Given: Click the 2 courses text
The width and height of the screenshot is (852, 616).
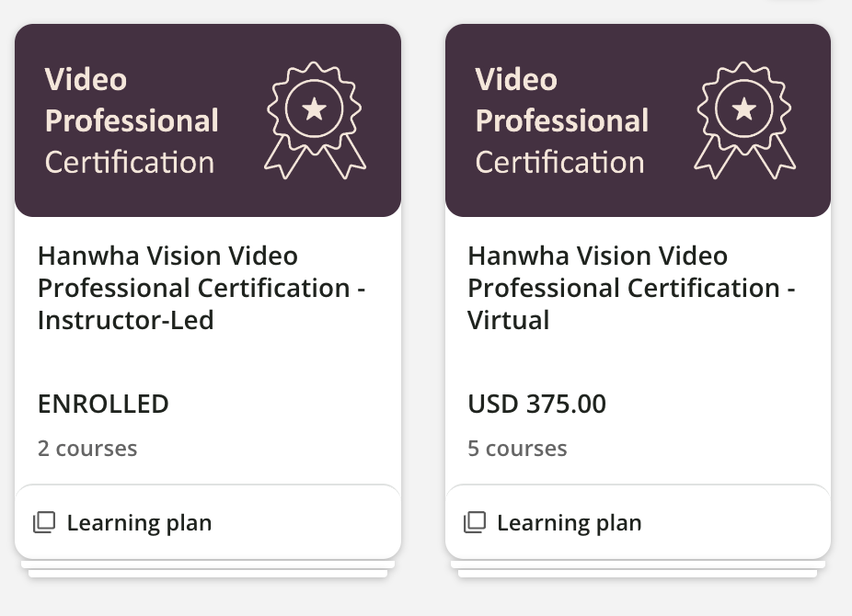Looking at the screenshot, I should tap(87, 449).
